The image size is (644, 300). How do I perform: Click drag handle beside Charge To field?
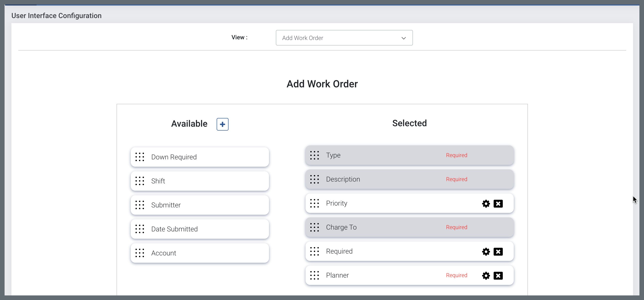coord(314,227)
